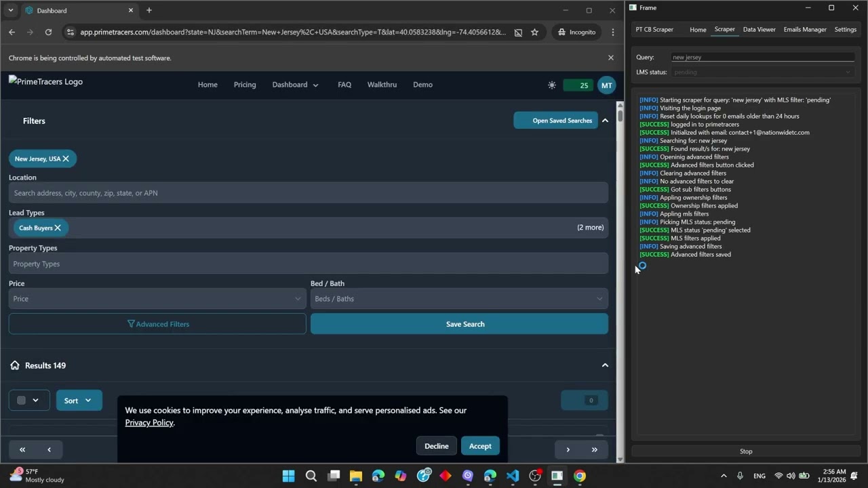Collapse the Results 149 section
The height and width of the screenshot is (488, 868).
point(605,365)
